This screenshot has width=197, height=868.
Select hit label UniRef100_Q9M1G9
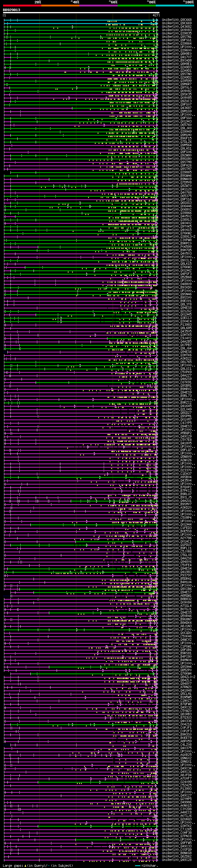pyautogui.click(x=177, y=111)
